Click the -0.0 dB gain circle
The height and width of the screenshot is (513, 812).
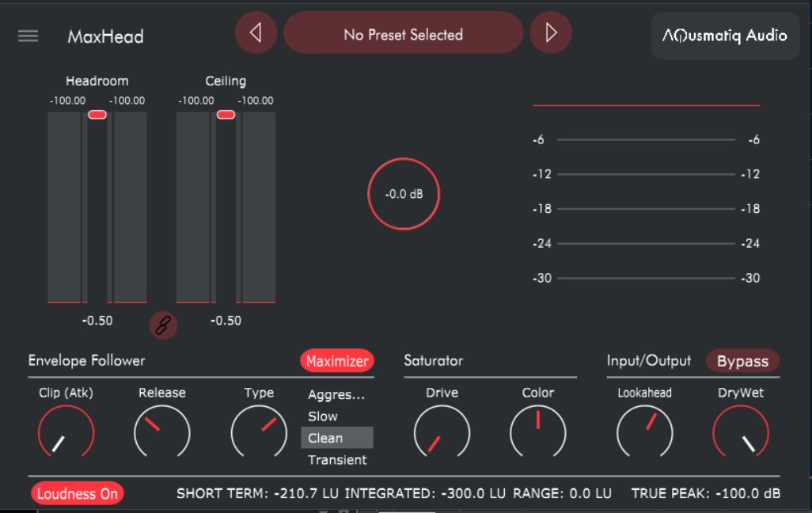[x=403, y=194]
